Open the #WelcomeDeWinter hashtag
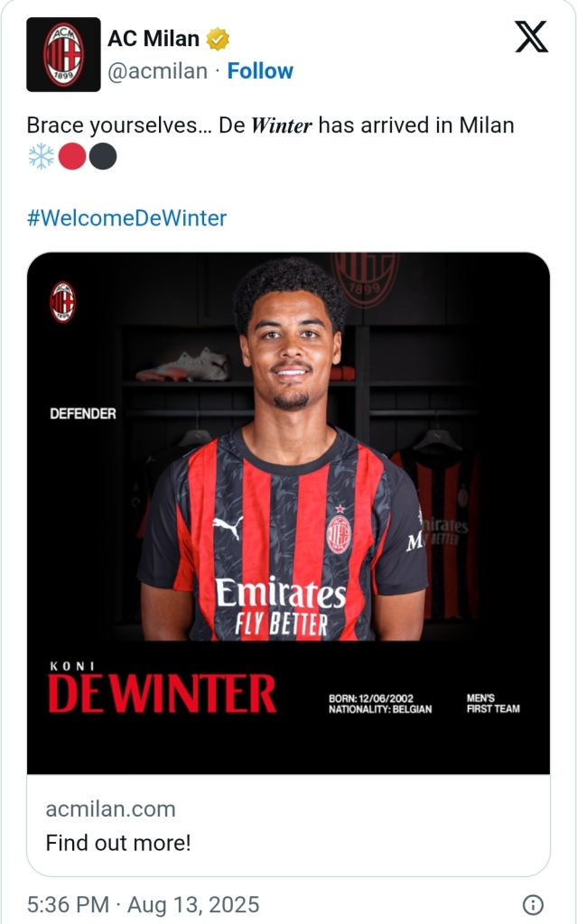Viewport: 577px width, 924px height. (126, 218)
